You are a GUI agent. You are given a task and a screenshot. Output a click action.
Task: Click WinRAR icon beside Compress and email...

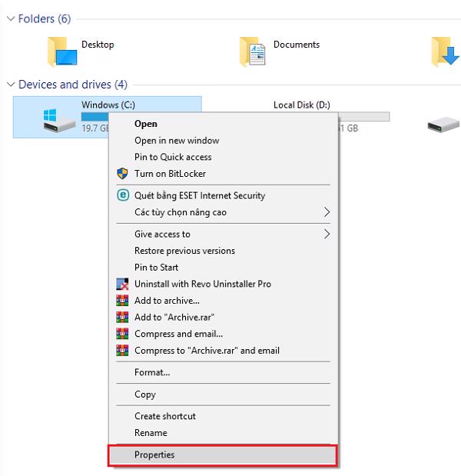[121, 334]
